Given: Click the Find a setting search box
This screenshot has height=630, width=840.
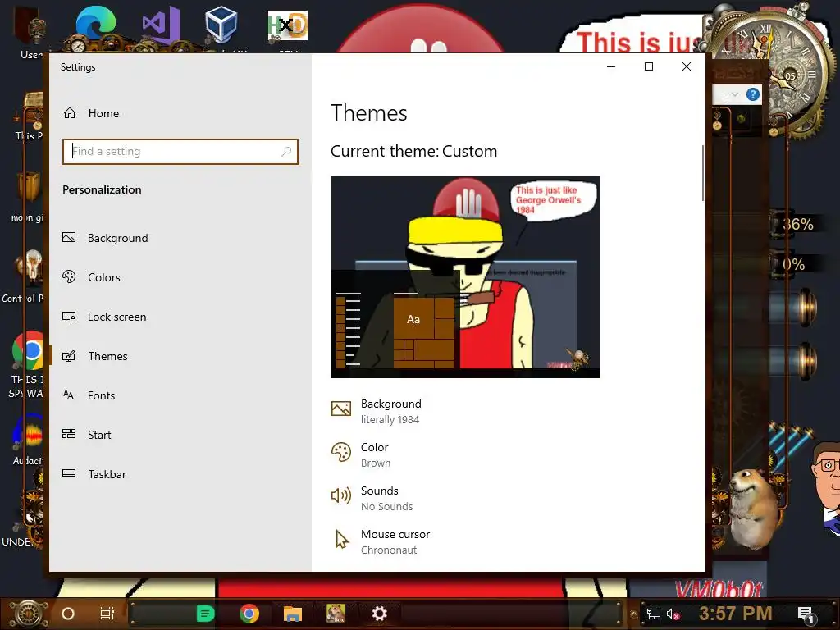Looking at the screenshot, I should click(x=180, y=152).
